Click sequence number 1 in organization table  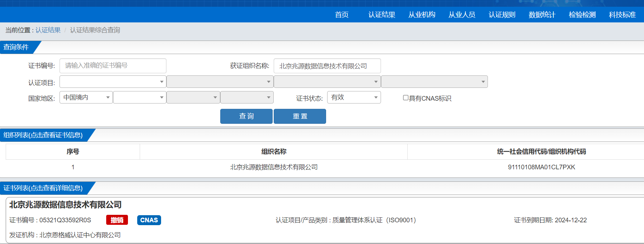[x=73, y=167]
